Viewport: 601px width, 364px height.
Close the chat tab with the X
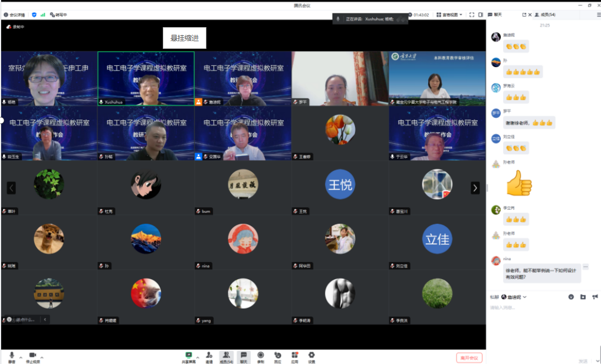pyautogui.click(x=530, y=15)
